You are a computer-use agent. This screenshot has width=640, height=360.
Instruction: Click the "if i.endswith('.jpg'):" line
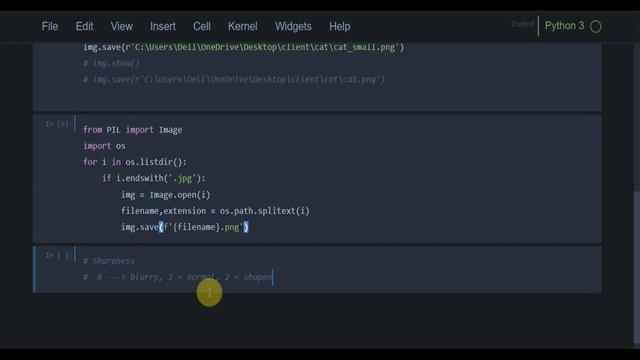point(154,178)
